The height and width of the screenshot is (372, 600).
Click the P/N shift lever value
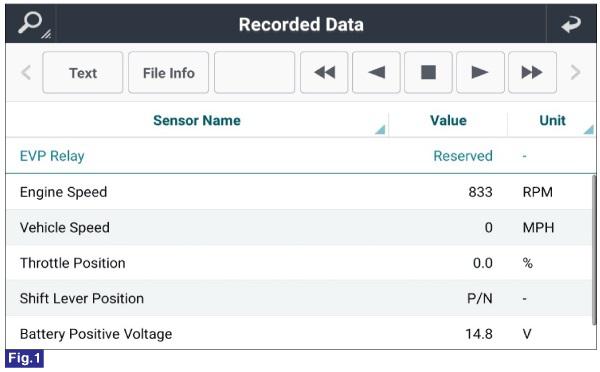(479, 298)
